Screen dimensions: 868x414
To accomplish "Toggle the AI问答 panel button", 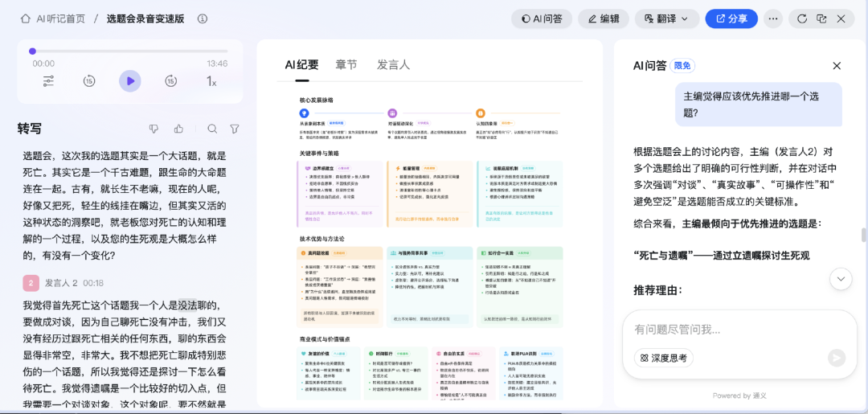I will point(541,18).
